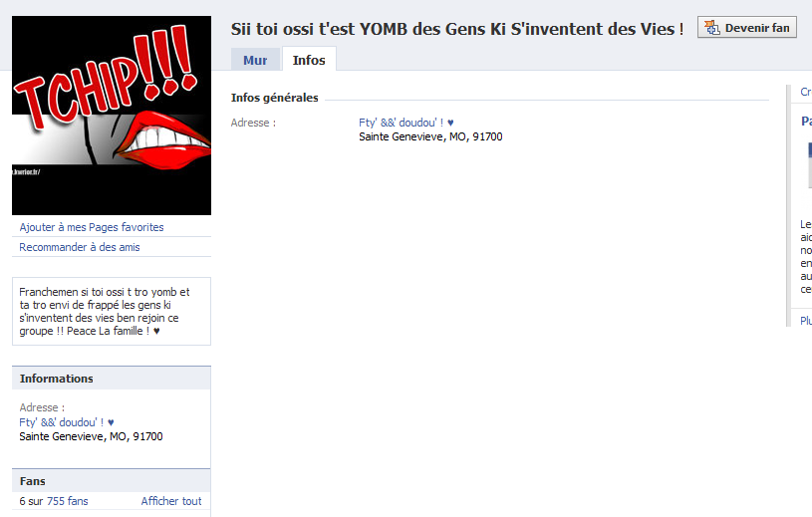The width and height of the screenshot is (812, 517).
Task: Click the Devenir fan button
Action: click(747, 28)
